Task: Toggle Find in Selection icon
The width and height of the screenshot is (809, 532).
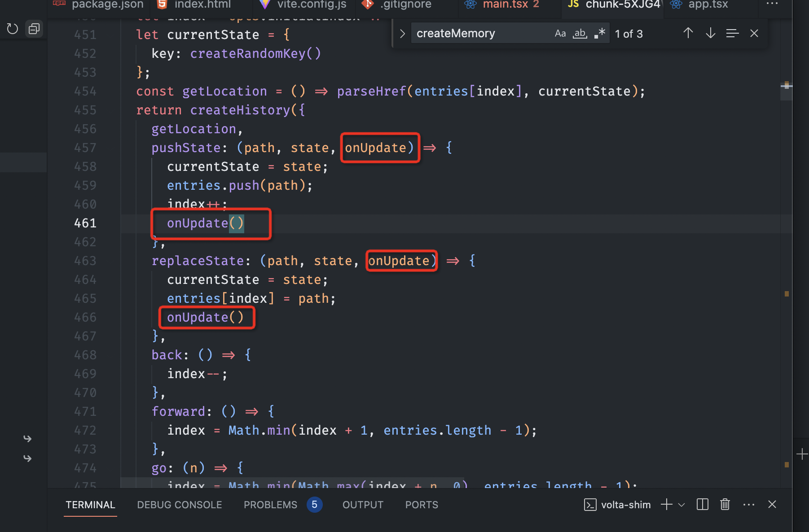Action: (732, 33)
